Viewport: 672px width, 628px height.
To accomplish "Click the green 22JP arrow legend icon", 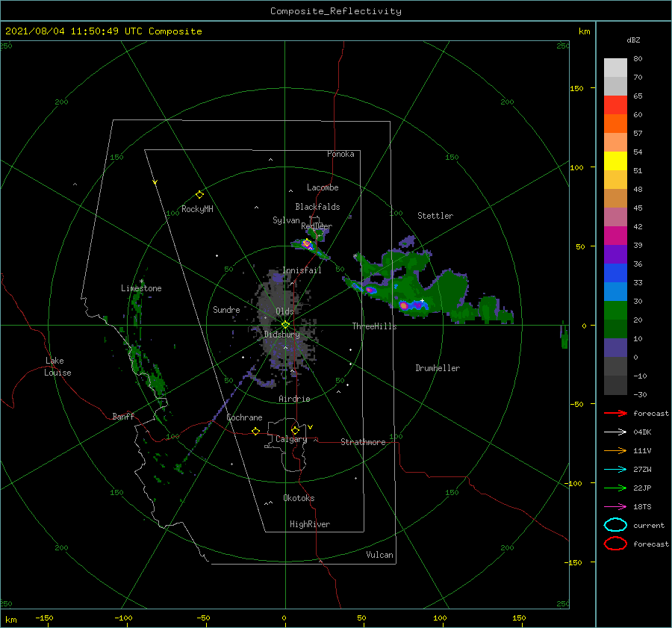I will click(615, 488).
